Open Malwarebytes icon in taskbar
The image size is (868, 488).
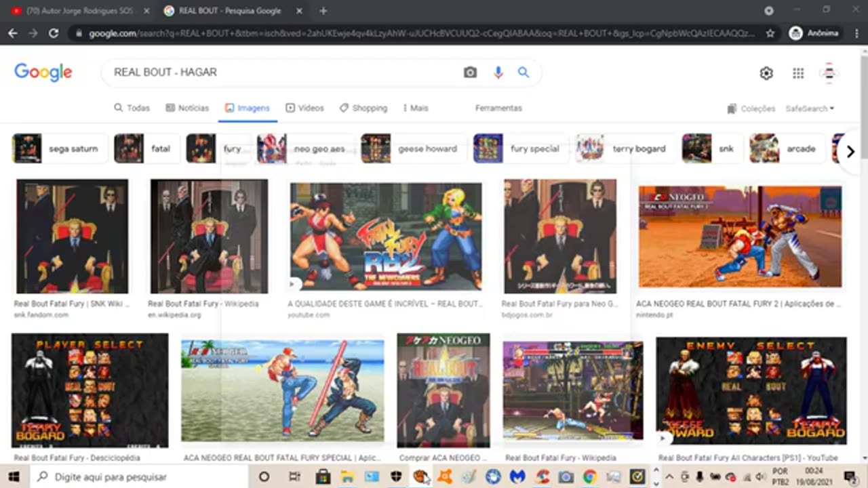pyautogui.click(x=517, y=476)
